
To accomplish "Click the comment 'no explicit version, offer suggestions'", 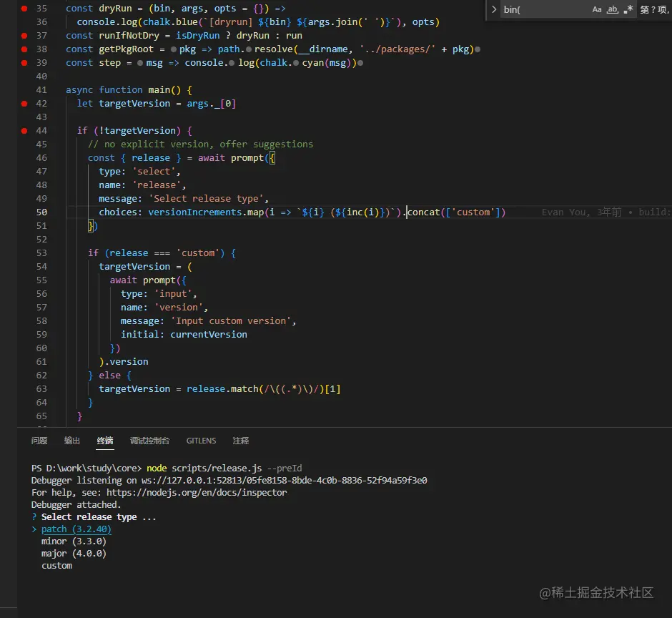I will tap(209, 144).
